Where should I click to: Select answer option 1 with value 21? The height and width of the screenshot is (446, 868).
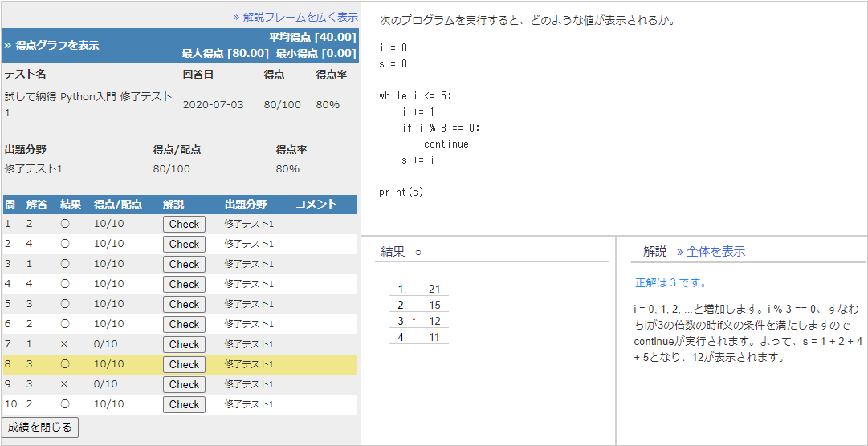tap(434, 289)
